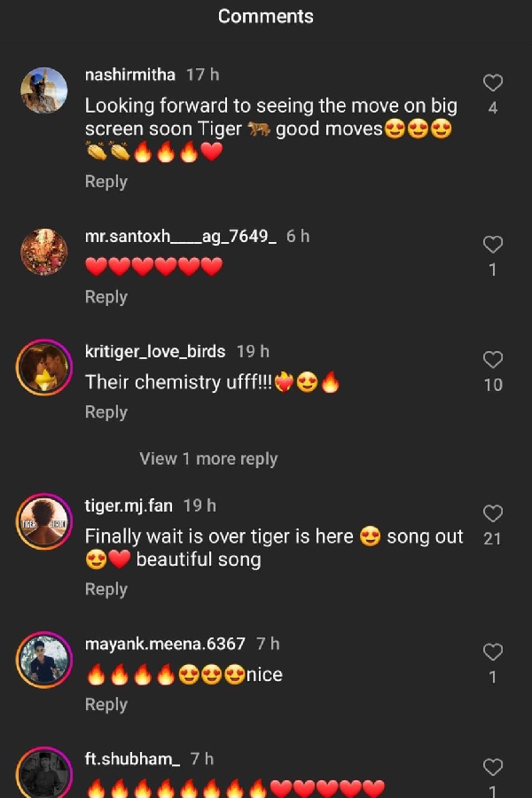Image resolution: width=532 pixels, height=798 pixels.
Task: Like kritiger_love_birds' chemistry comment
Action: (x=493, y=360)
